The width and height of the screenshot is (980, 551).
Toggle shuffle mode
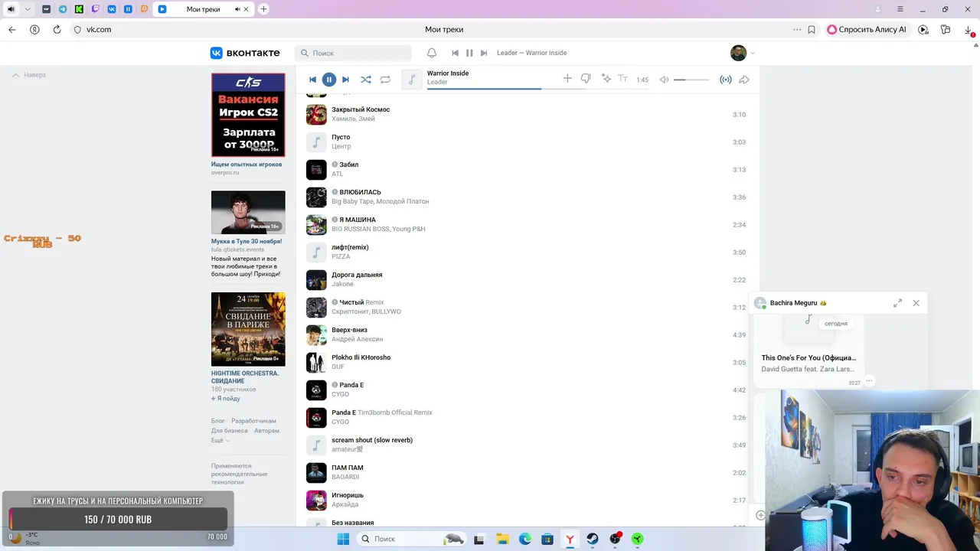[366, 80]
